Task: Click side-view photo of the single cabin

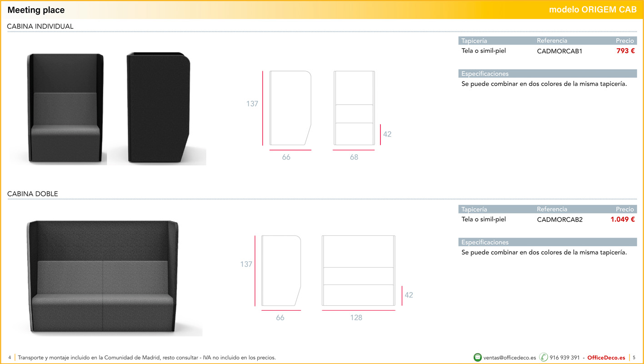Action: [x=159, y=108]
